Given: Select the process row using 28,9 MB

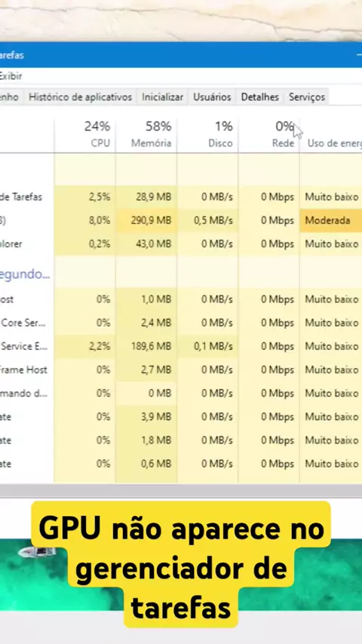Looking at the screenshot, I should (181, 197).
